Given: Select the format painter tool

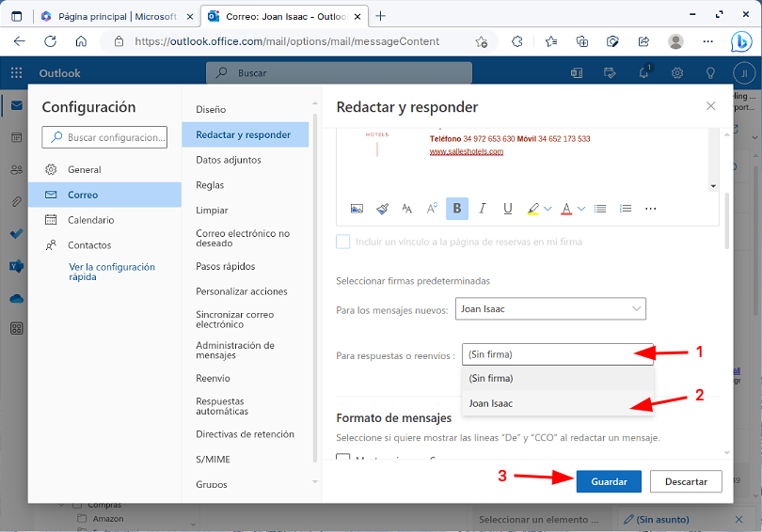Looking at the screenshot, I should tap(382, 209).
